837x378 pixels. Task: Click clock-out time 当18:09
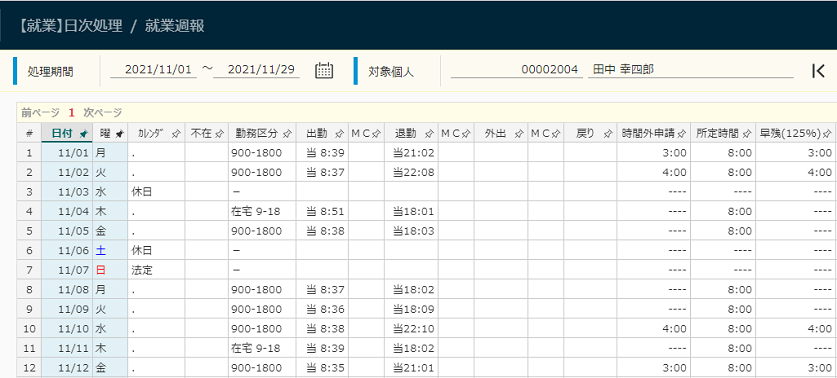(x=411, y=309)
